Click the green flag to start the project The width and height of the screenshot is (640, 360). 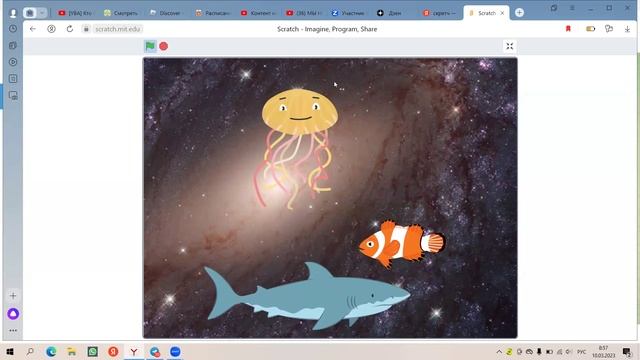[150, 46]
